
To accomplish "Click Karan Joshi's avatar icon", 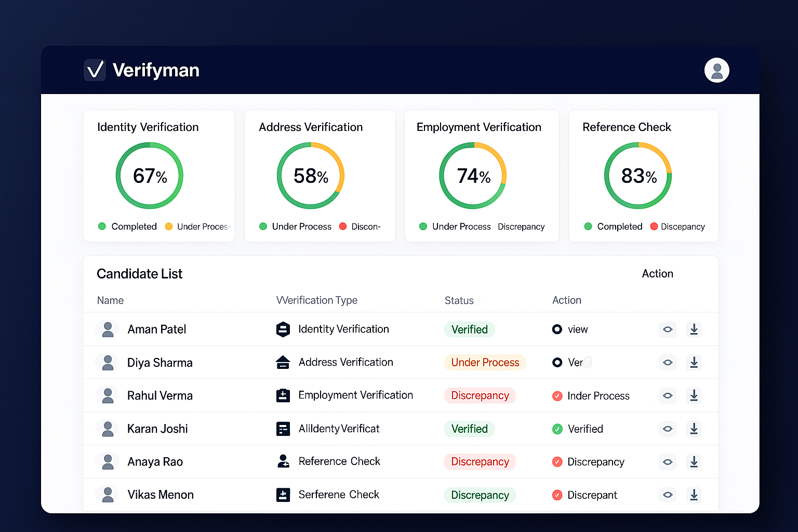I will (x=108, y=429).
